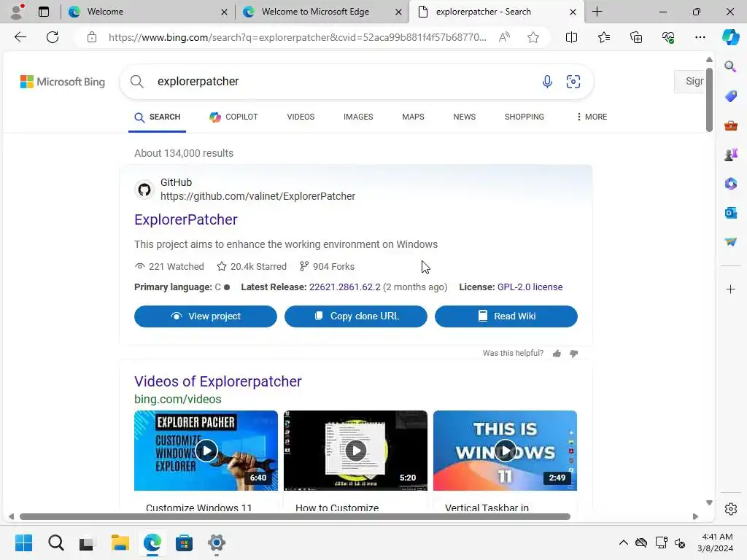This screenshot has width=747, height=560.
Task: Open a new tab
Action: click(597, 12)
